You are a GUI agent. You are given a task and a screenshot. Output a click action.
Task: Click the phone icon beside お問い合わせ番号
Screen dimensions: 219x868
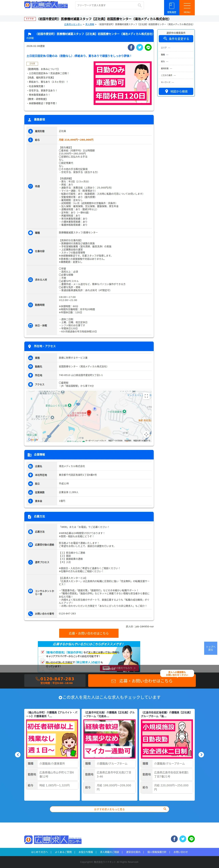pyautogui.click(x=30, y=614)
